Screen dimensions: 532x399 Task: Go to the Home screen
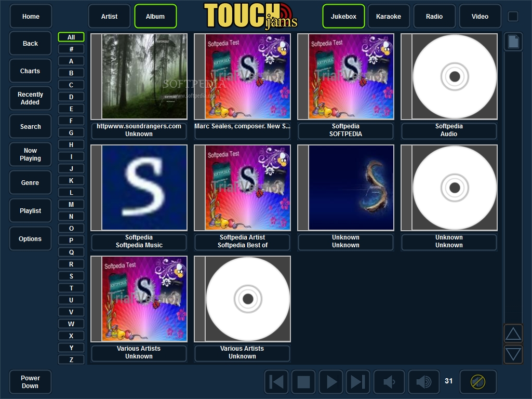[x=31, y=16]
